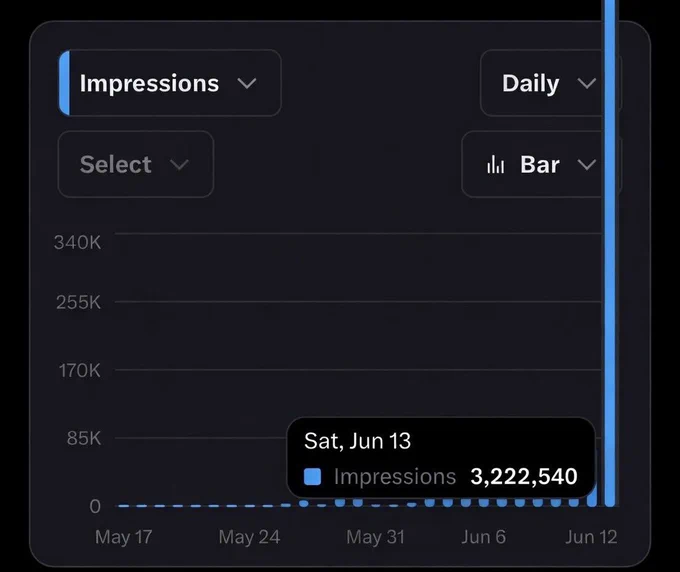The width and height of the screenshot is (680, 572).
Task: Open the Select secondary metric dropdown
Action: coord(136,164)
